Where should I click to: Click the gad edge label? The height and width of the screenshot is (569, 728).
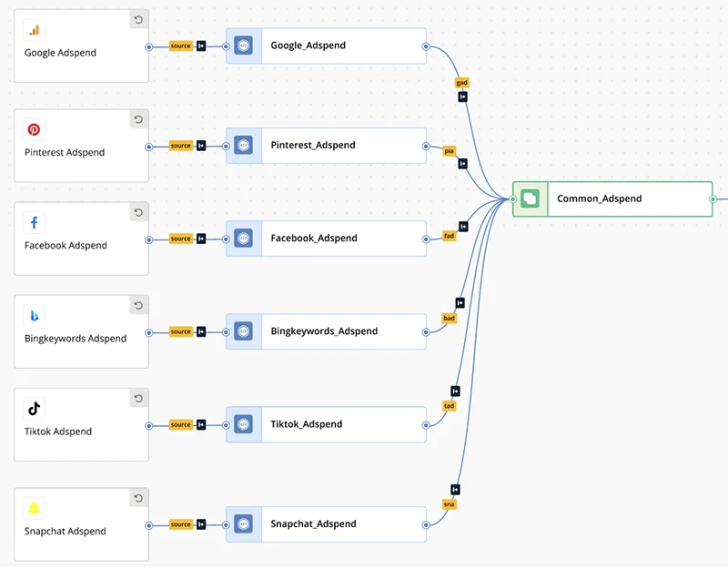(x=462, y=83)
